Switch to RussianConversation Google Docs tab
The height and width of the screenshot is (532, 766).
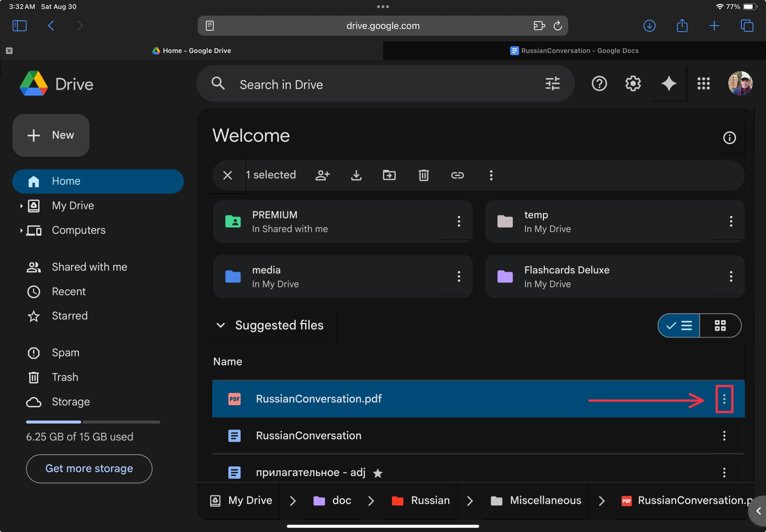click(x=574, y=51)
